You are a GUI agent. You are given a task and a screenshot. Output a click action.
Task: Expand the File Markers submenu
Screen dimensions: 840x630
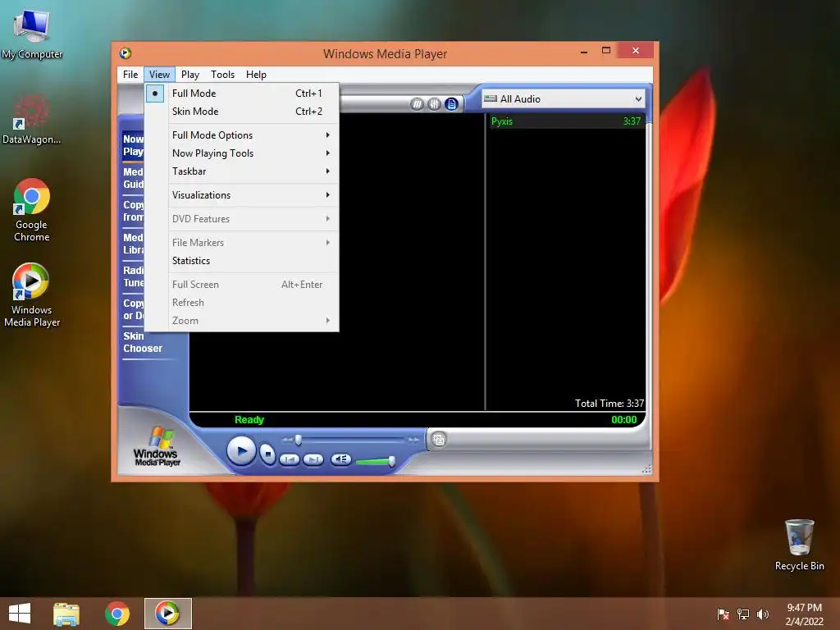tap(242, 242)
